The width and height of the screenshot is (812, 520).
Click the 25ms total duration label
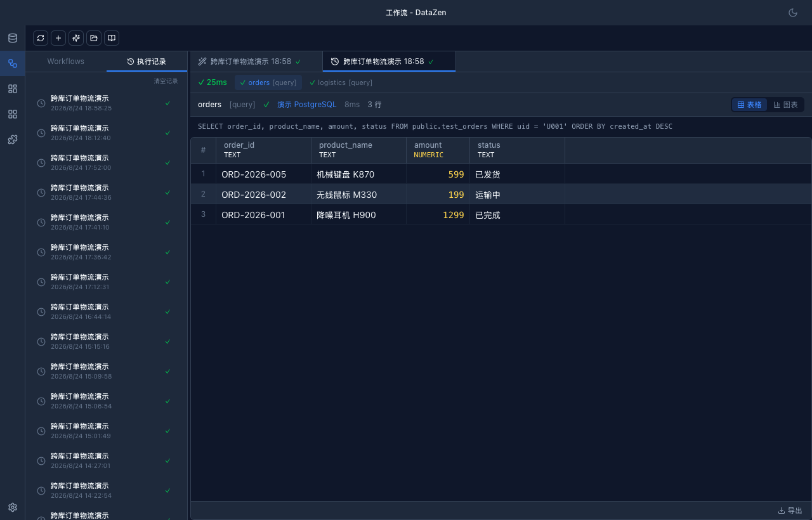click(213, 82)
